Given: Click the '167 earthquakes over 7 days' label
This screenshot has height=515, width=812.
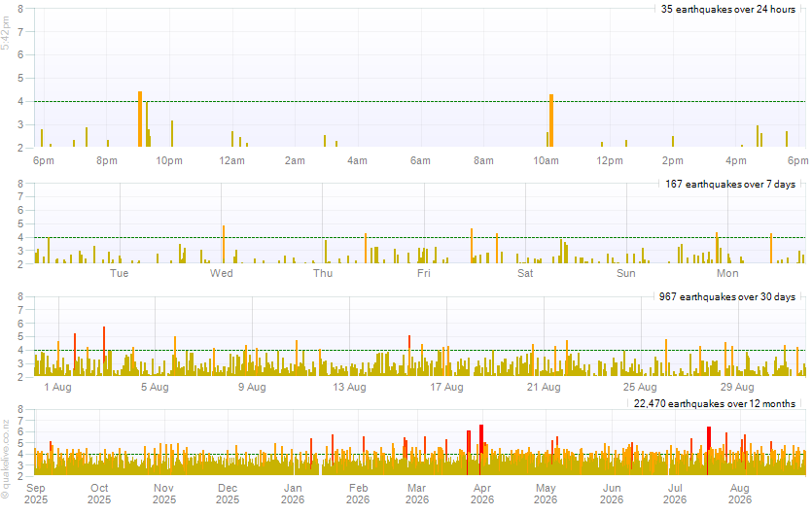Looking at the screenshot, I should (730, 185).
